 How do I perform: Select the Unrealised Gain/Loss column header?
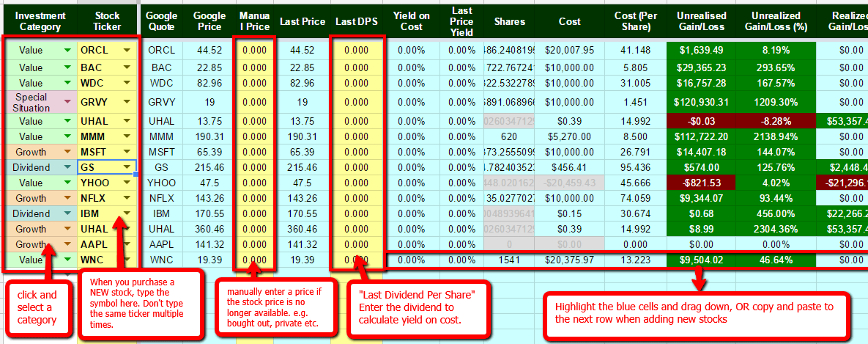tap(701, 21)
